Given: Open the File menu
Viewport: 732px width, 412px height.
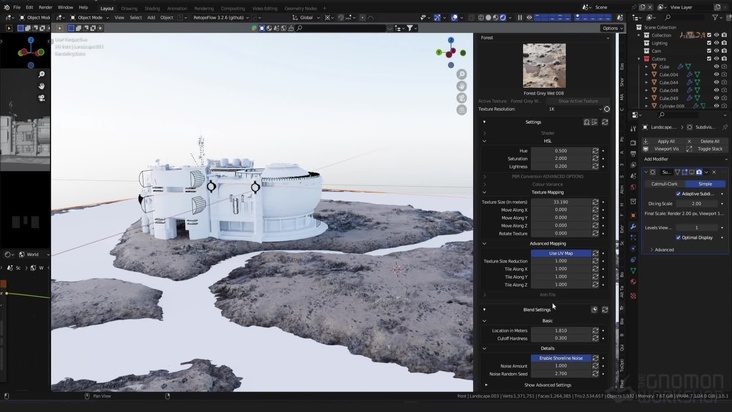Looking at the screenshot, I should [17, 7].
